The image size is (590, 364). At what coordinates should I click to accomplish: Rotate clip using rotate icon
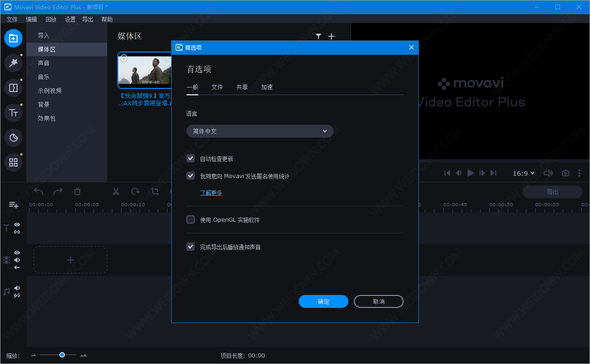pyautogui.click(x=135, y=191)
